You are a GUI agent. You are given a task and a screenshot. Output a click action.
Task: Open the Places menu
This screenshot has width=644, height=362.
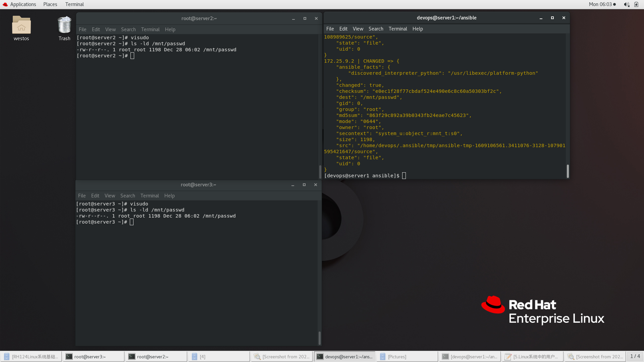point(50,4)
